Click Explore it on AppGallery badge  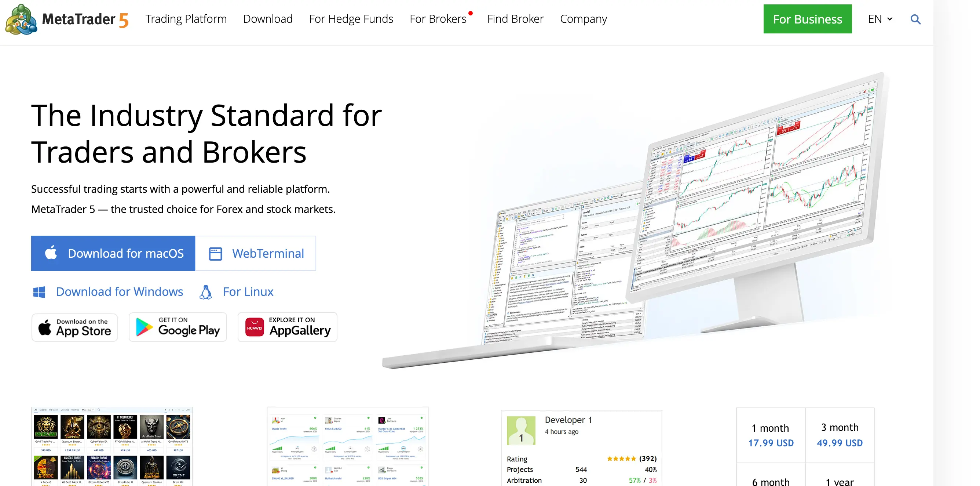(288, 327)
